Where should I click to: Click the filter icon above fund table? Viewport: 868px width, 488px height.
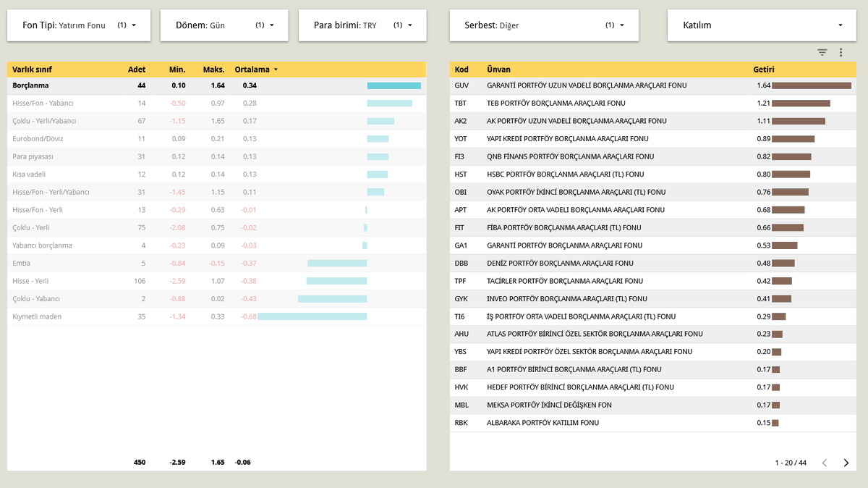tap(822, 52)
